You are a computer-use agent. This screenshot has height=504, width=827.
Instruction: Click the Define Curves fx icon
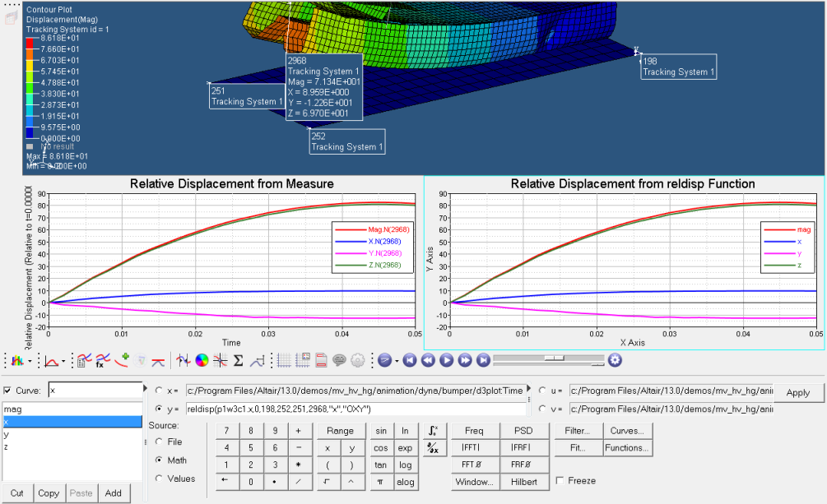pos(104,360)
